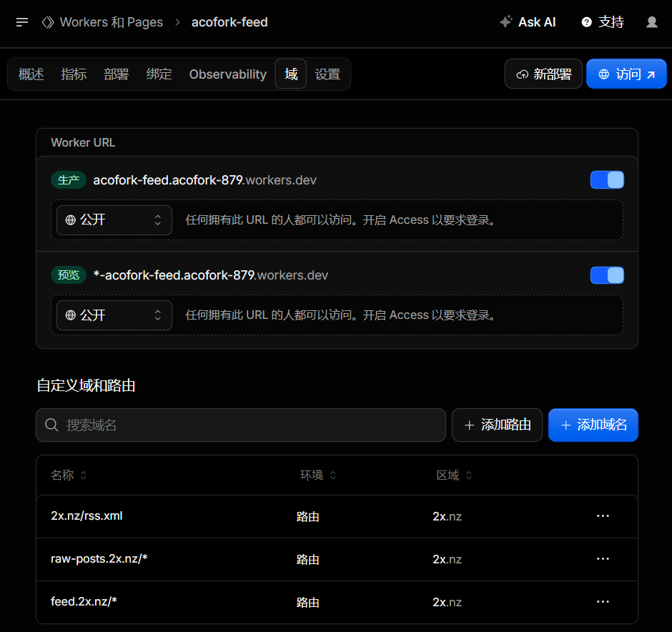This screenshot has height=632, width=672.
Task: Sort table by 环境 column
Action: (318, 475)
